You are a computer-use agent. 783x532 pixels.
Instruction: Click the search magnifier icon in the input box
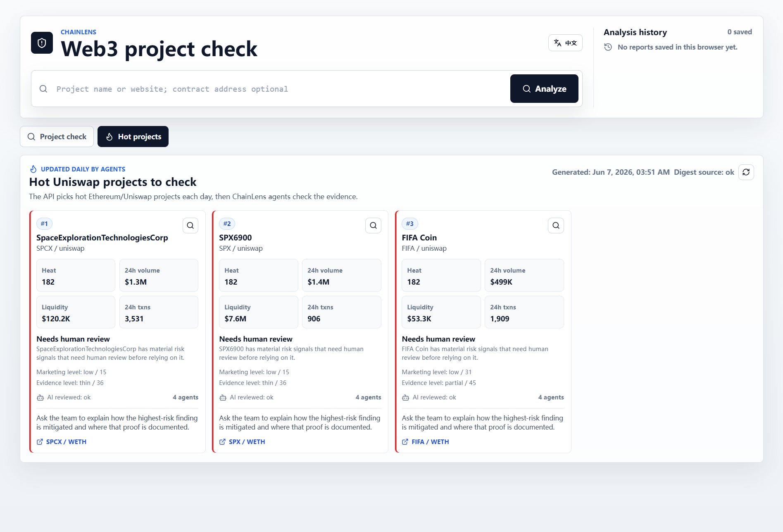tap(43, 89)
